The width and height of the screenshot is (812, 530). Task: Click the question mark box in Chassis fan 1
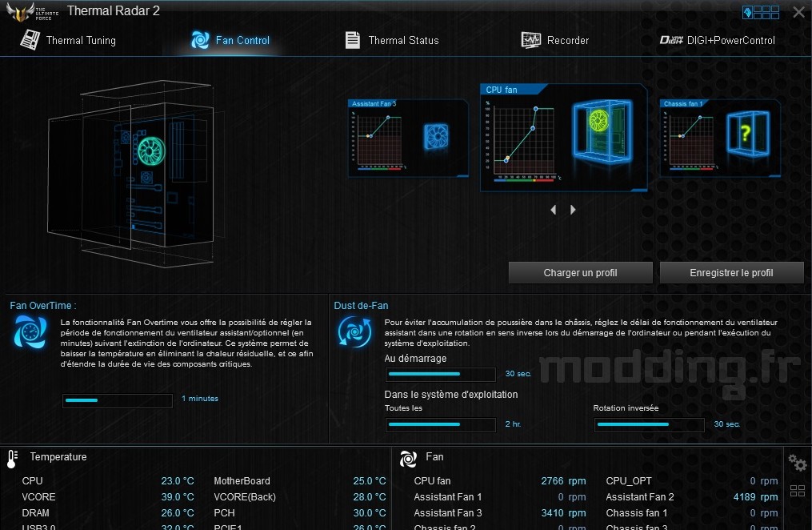click(x=748, y=134)
